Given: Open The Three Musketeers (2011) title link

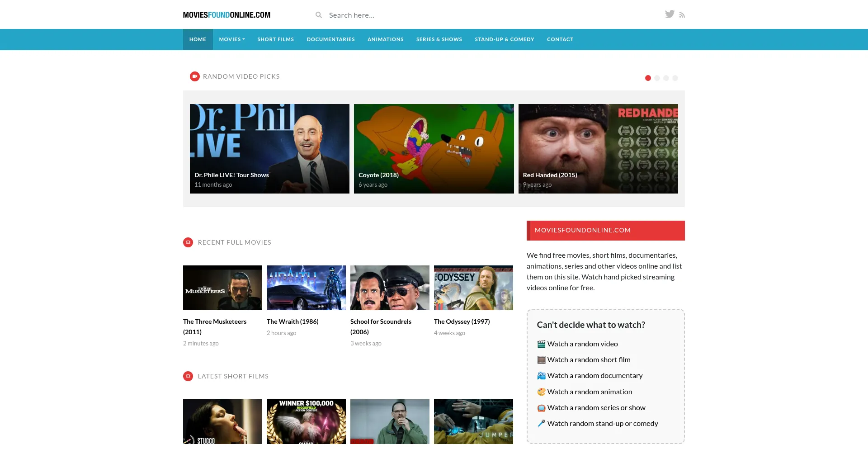Looking at the screenshot, I should coord(215,326).
